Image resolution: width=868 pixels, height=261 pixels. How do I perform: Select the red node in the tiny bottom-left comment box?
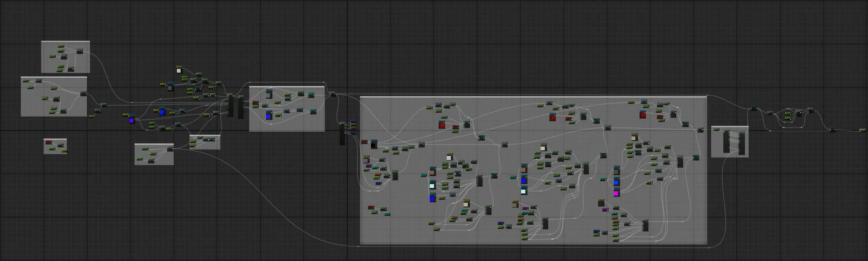tap(49, 142)
